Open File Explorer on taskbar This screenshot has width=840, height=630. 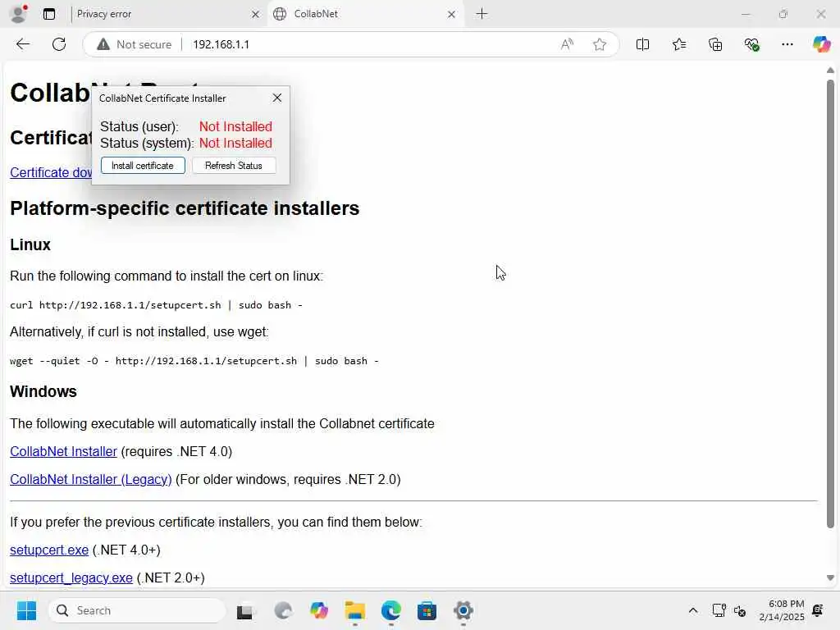click(x=354, y=610)
